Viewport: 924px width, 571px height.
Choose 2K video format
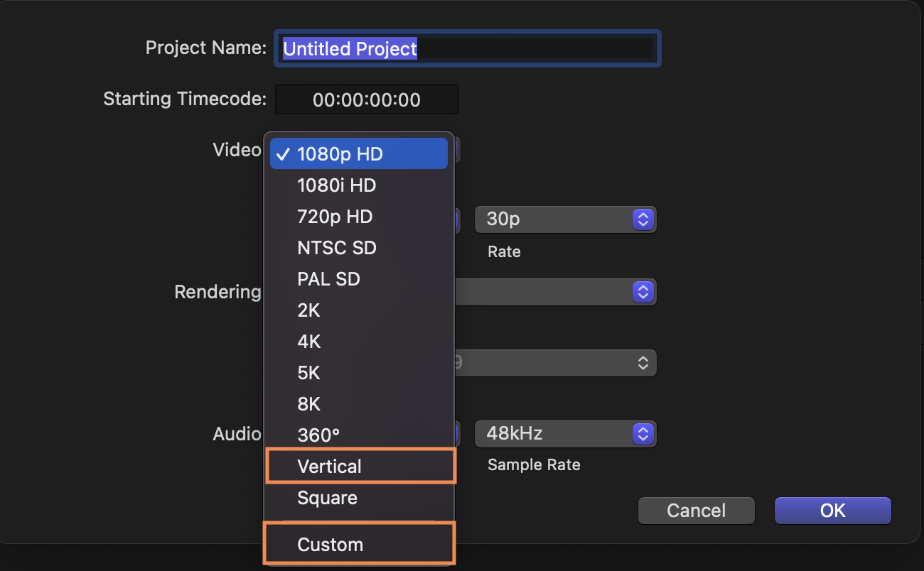(359, 310)
